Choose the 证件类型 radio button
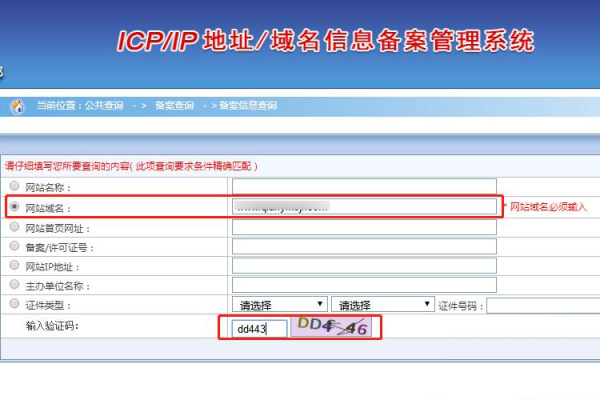Screen dimensions: 600x400 coord(14,304)
